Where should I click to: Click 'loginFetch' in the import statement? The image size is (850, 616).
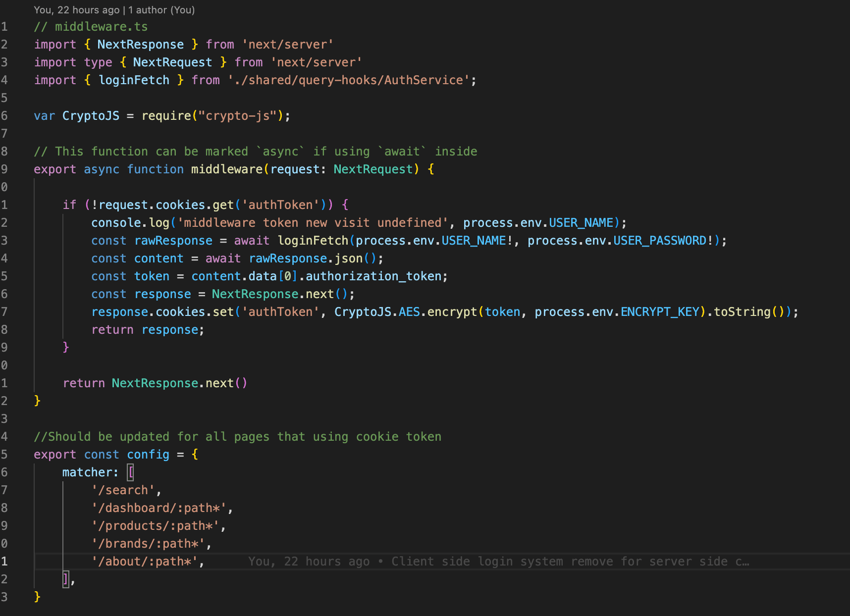[134, 80]
